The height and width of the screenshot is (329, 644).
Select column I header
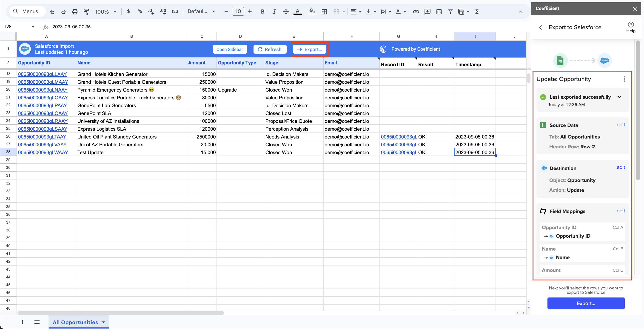[475, 36]
